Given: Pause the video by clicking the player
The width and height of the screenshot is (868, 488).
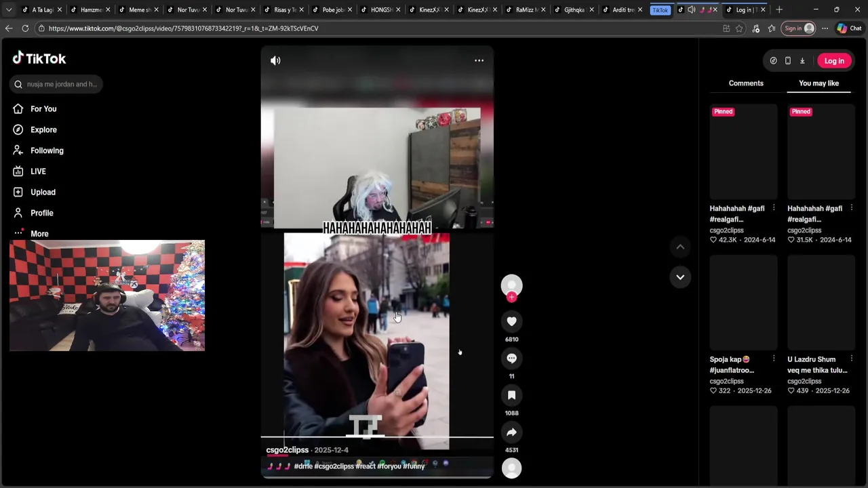Looking at the screenshot, I should [x=377, y=261].
